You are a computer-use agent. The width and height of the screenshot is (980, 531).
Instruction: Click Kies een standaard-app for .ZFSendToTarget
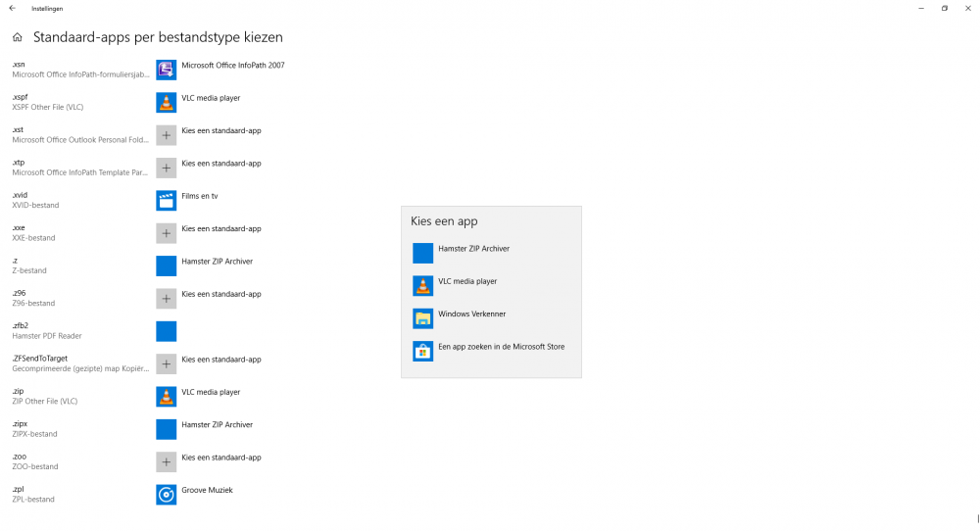coord(221,360)
